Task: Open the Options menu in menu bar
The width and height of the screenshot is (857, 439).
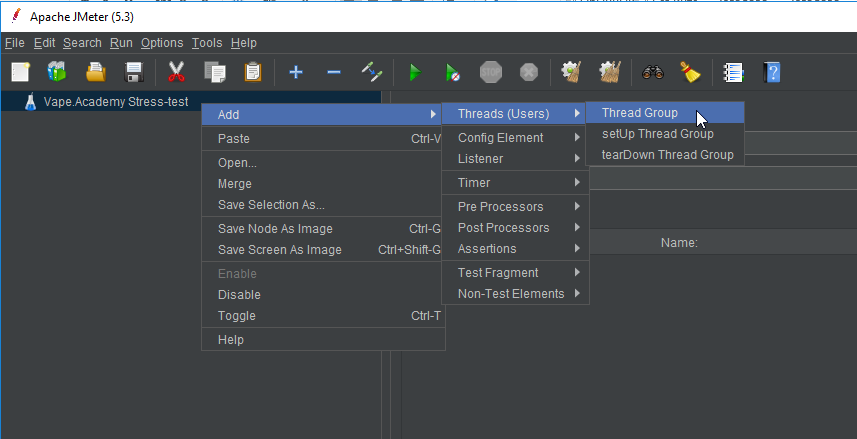Action: 162,43
